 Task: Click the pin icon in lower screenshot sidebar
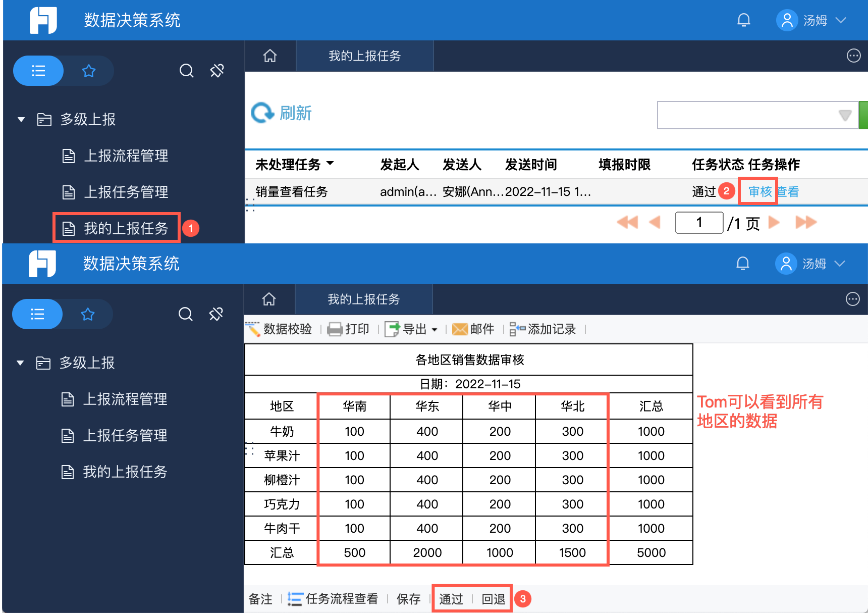tap(216, 314)
